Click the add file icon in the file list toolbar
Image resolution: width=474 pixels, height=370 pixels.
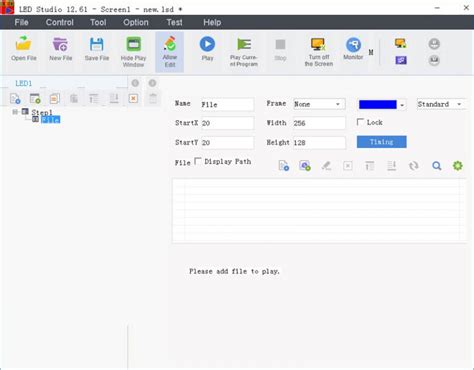[283, 165]
